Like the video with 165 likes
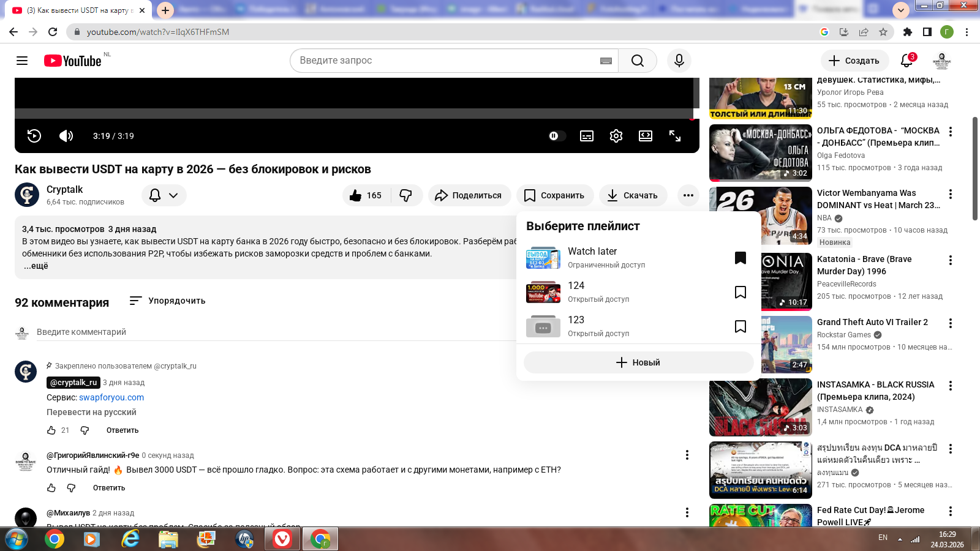The height and width of the screenshot is (551, 980). [x=366, y=195]
